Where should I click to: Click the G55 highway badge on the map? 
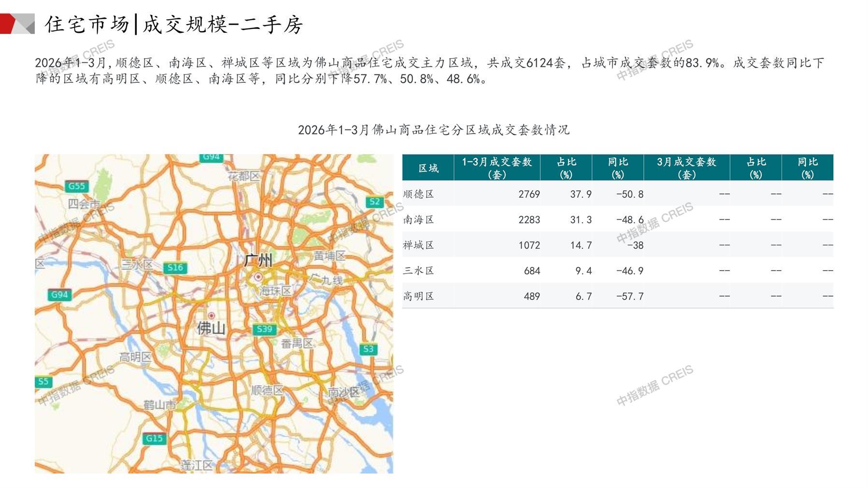(x=76, y=186)
